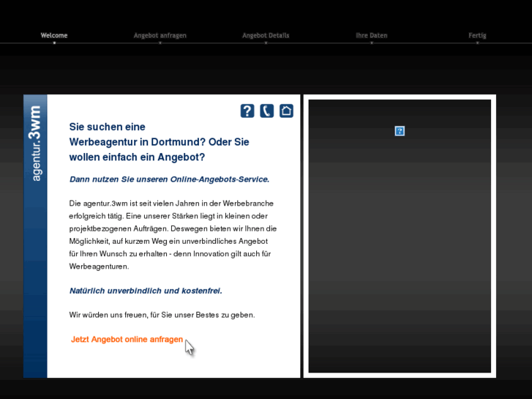This screenshot has height=399, width=532.
Task: Switch to Angebot Details step
Action: (x=266, y=35)
